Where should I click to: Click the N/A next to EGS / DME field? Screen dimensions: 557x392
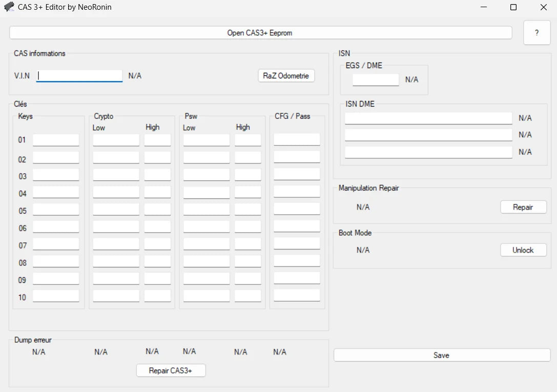[411, 79]
